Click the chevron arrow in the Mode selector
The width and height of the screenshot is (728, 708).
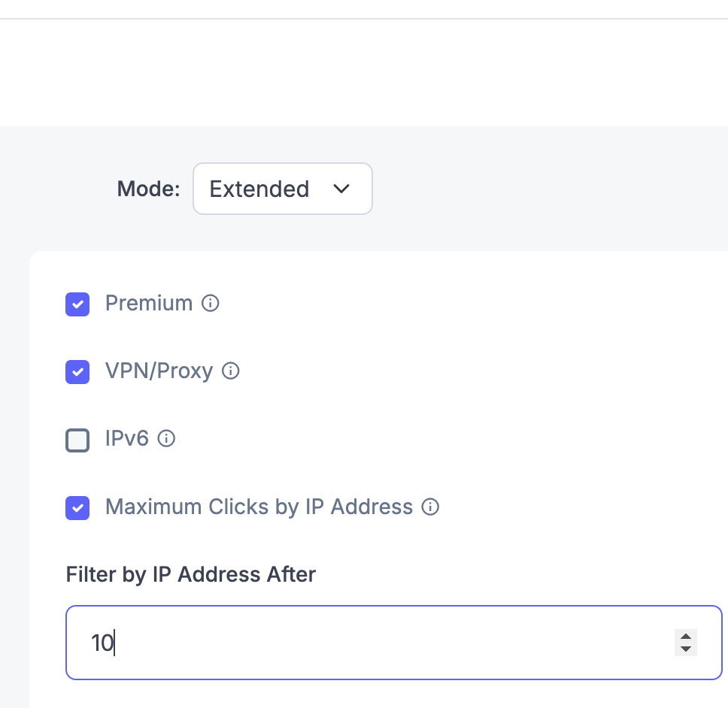[x=341, y=189]
